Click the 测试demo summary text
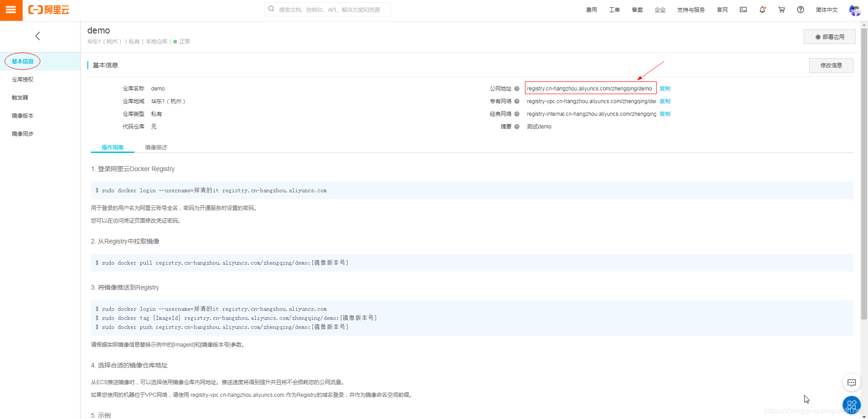The height and width of the screenshot is (419, 868). 539,127
